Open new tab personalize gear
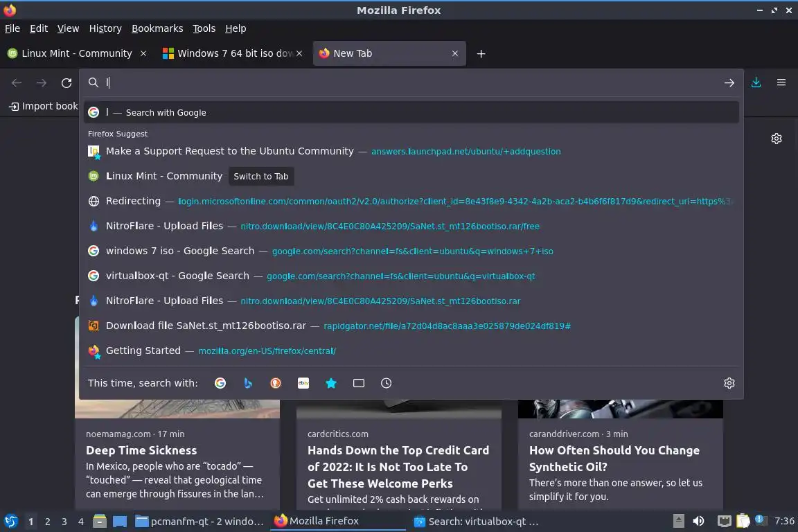 (x=776, y=139)
